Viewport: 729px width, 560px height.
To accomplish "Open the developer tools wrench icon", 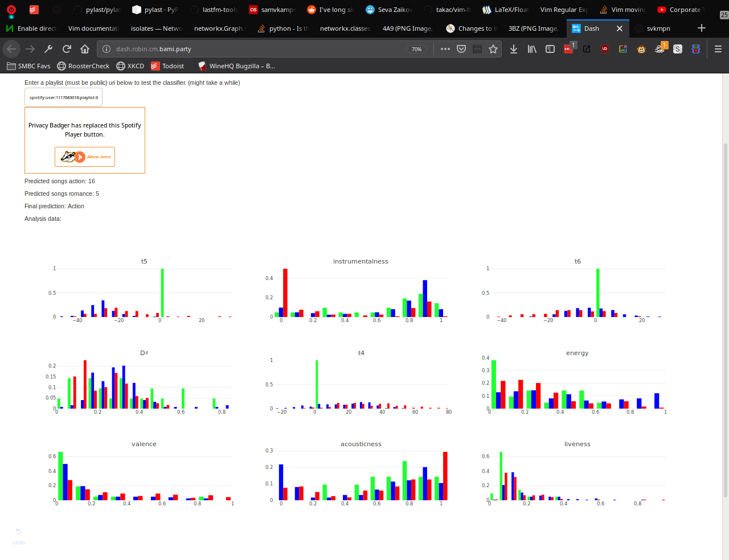I will click(48, 49).
